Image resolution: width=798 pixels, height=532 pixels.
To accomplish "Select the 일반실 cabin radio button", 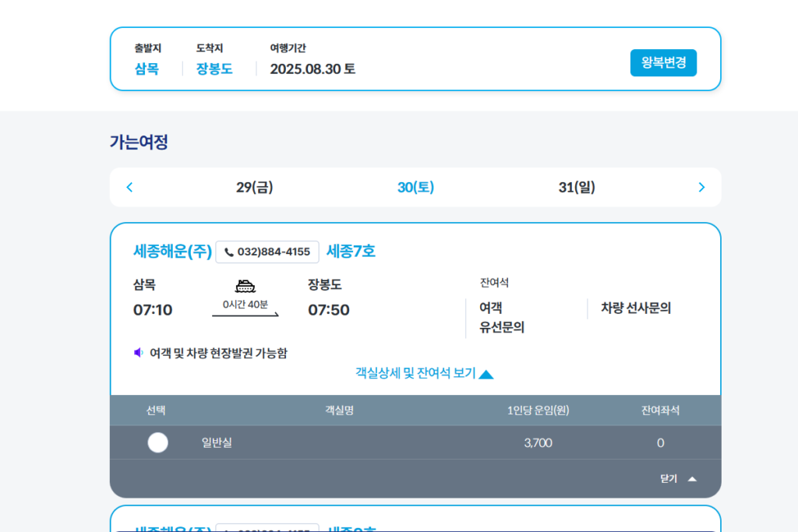I will coord(157,442).
